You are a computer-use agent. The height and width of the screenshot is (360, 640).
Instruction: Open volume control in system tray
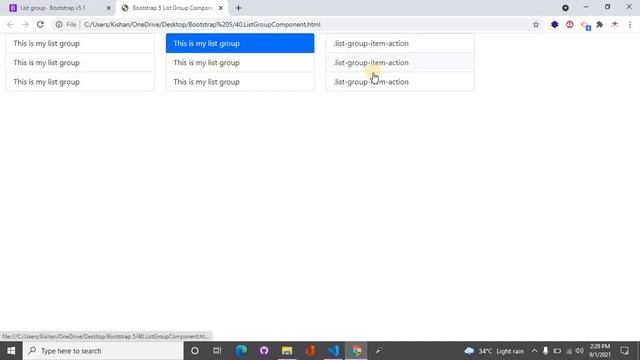(580, 351)
